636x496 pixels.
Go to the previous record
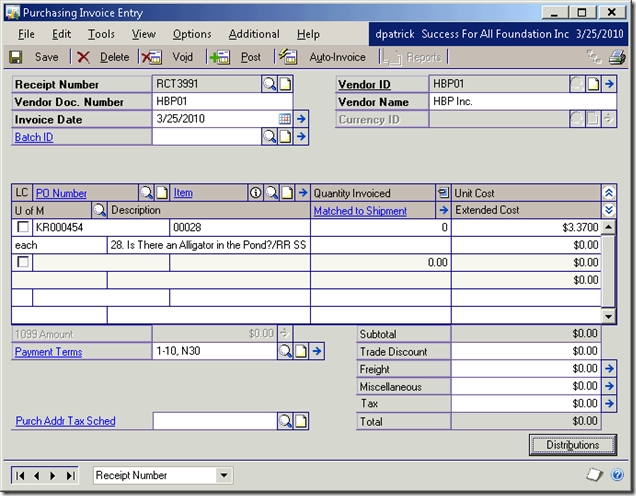[x=37, y=475]
